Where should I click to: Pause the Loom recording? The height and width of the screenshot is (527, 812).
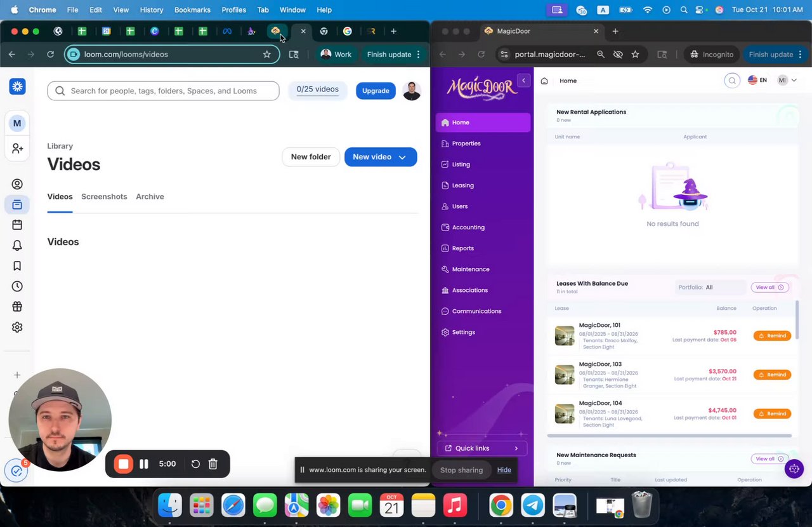pos(144,464)
